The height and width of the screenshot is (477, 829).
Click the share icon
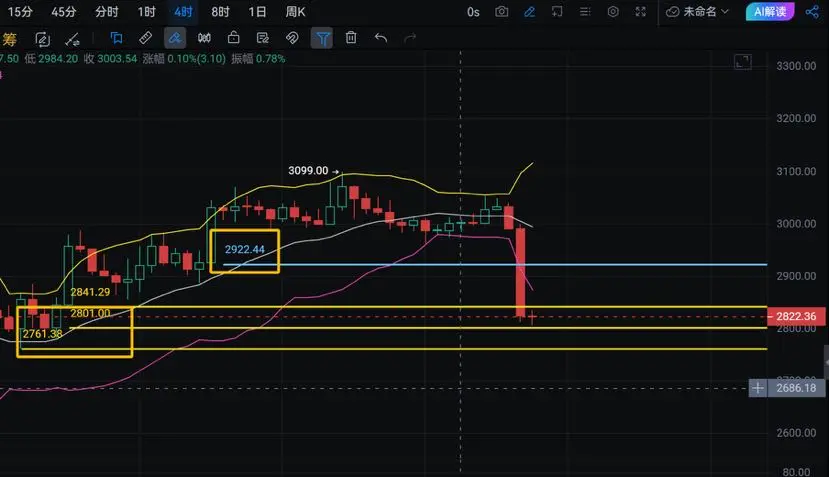[x=812, y=11]
